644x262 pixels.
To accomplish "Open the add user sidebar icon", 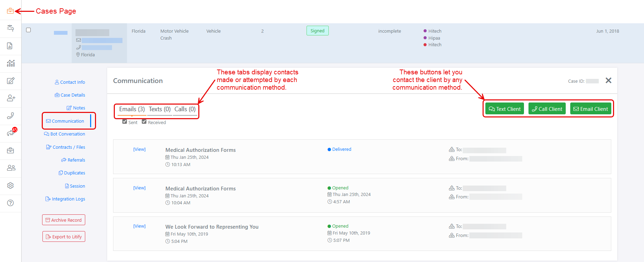I will coord(11,98).
